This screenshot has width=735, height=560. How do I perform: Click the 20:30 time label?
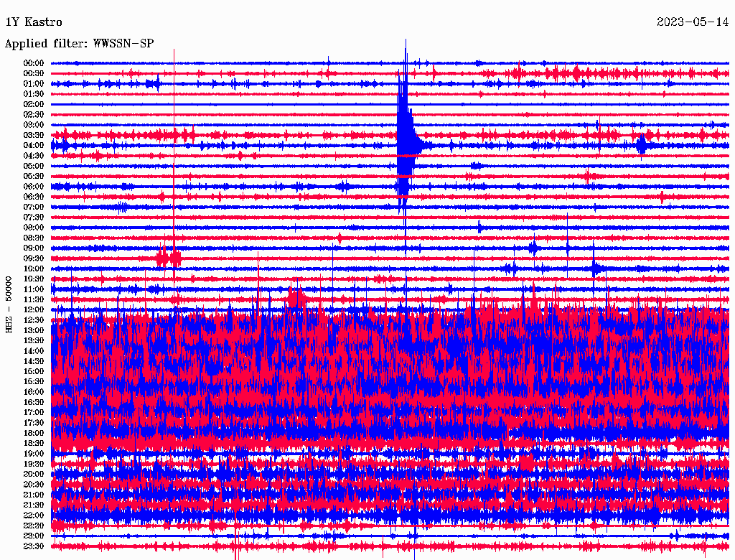point(34,485)
